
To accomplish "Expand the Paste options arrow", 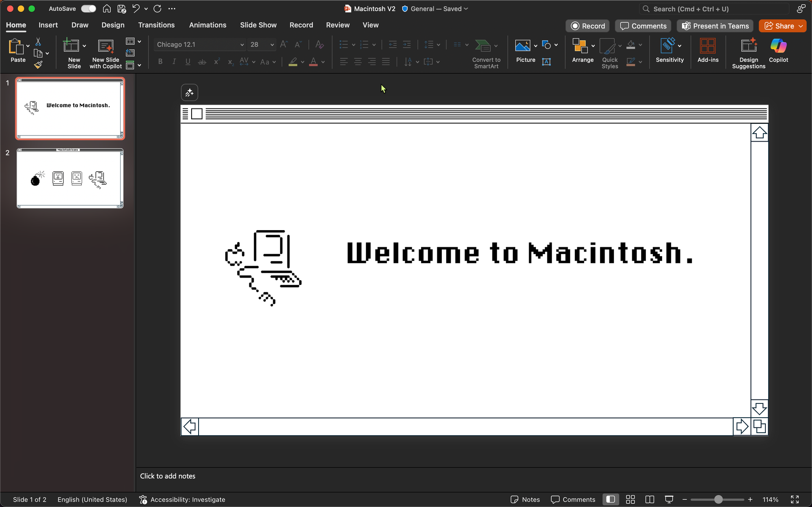I will coord(28,46).
